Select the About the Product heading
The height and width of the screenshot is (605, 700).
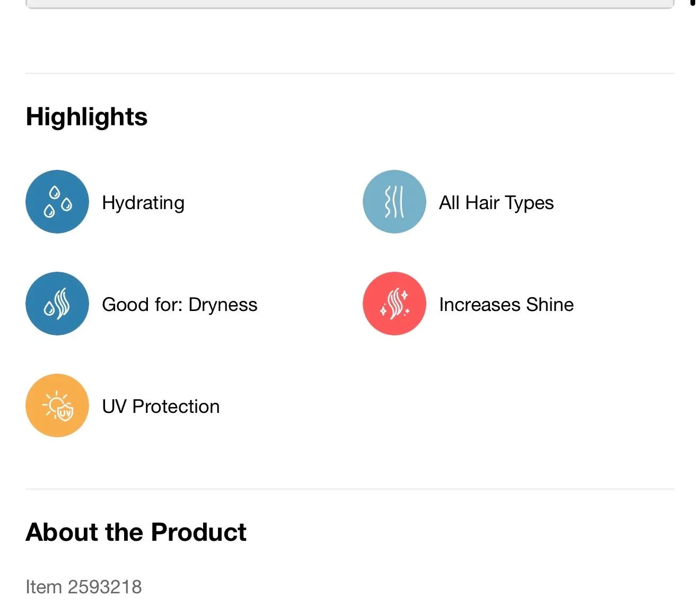136,532
